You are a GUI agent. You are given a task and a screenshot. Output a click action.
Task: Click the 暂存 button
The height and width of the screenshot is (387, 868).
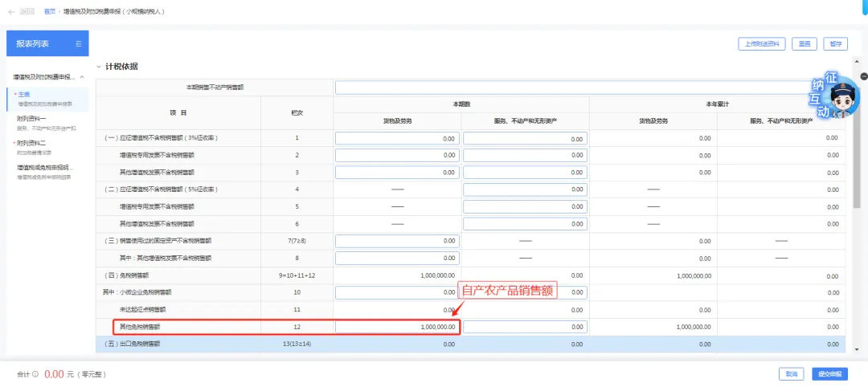(836, 44)
